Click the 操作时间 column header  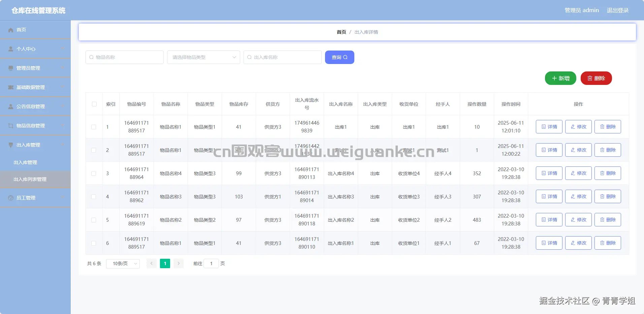click(x=511, y=104)
